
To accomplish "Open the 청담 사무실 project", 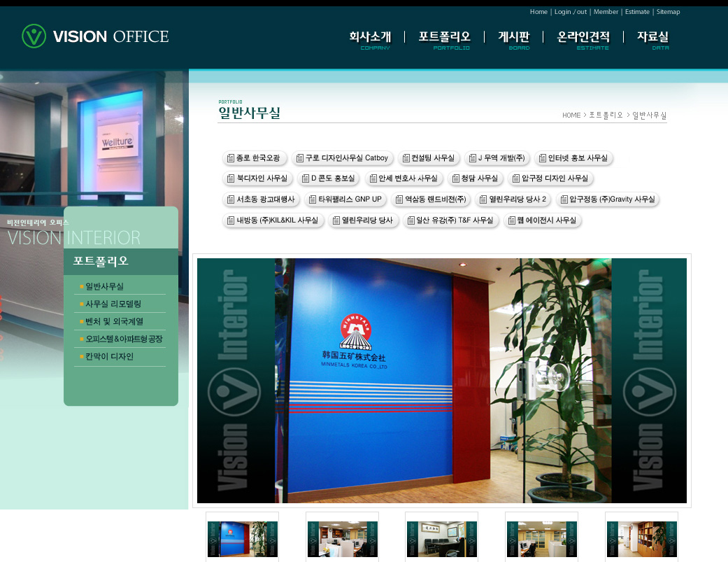I will 476,178.
